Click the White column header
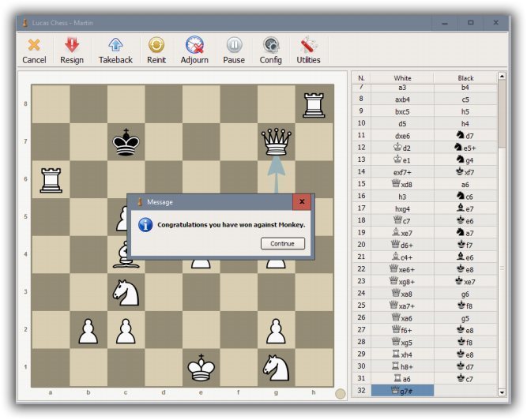 [402, 78]
